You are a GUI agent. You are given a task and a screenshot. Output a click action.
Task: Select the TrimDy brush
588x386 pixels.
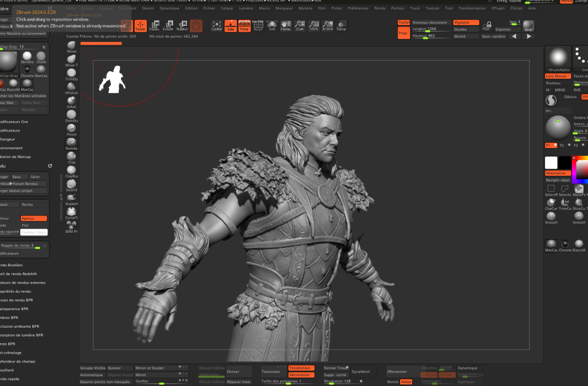point(72,75)
